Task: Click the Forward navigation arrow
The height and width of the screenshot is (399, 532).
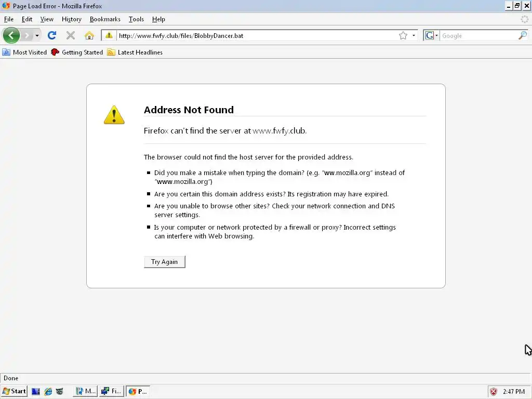Action: click(27, 35)
